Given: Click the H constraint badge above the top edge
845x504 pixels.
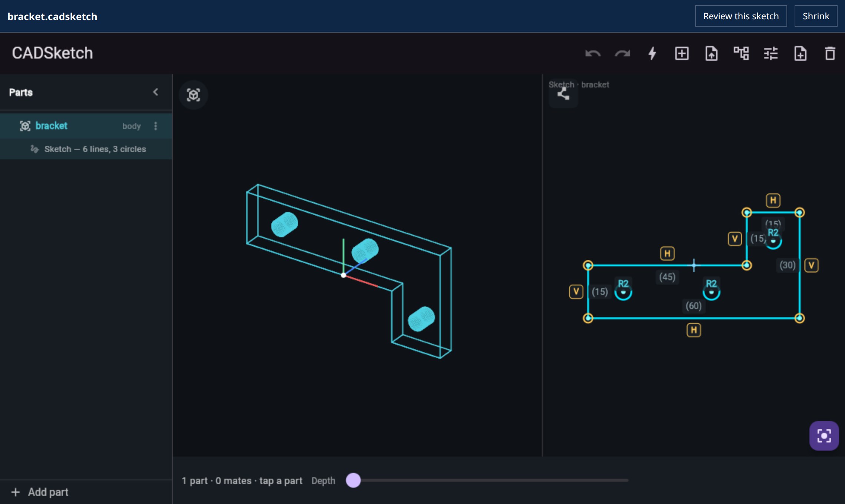Looking at the screenshot, I should click(773, 200).
